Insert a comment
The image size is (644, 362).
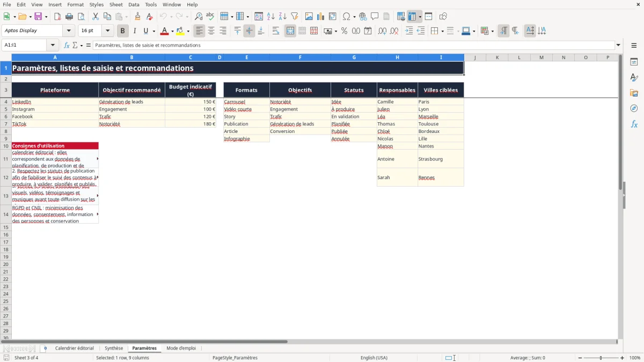[375, 17]
